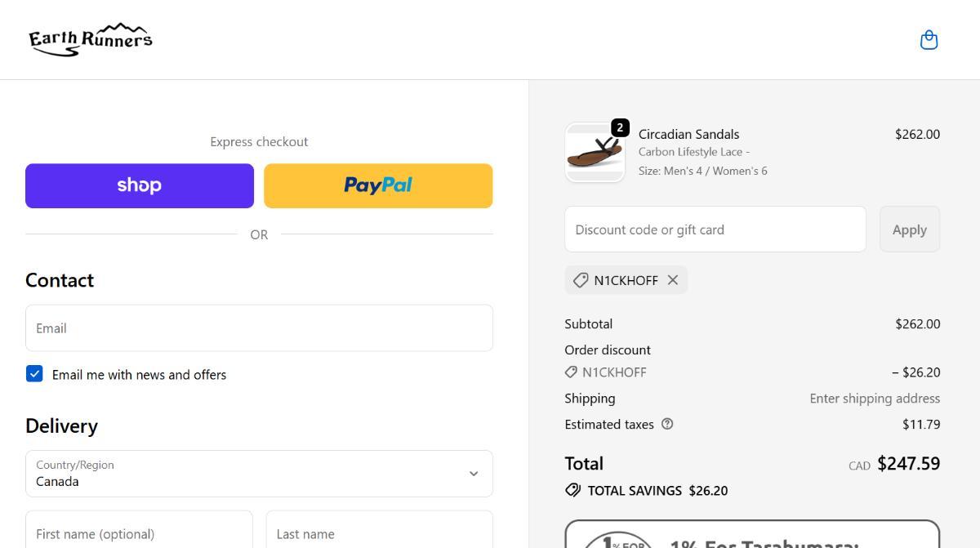This screenshot has height=548, width=980.
Task: Click the Circadian Sandals product thumbnail
Action: 595,154
